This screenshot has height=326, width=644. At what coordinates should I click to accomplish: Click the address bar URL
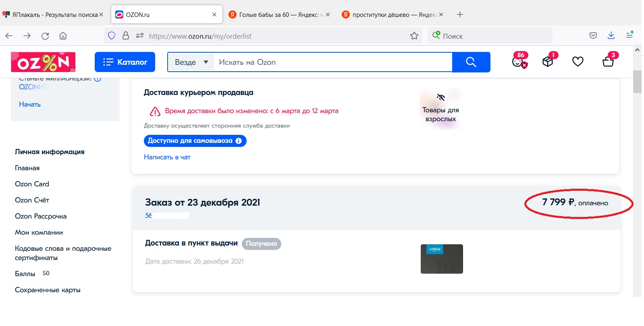click(200, 36)
